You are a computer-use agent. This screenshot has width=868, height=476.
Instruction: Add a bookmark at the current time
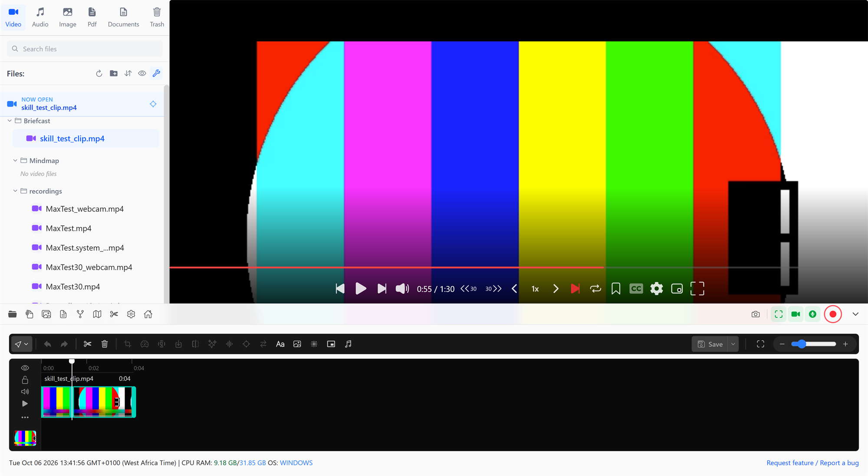(616, 288)
